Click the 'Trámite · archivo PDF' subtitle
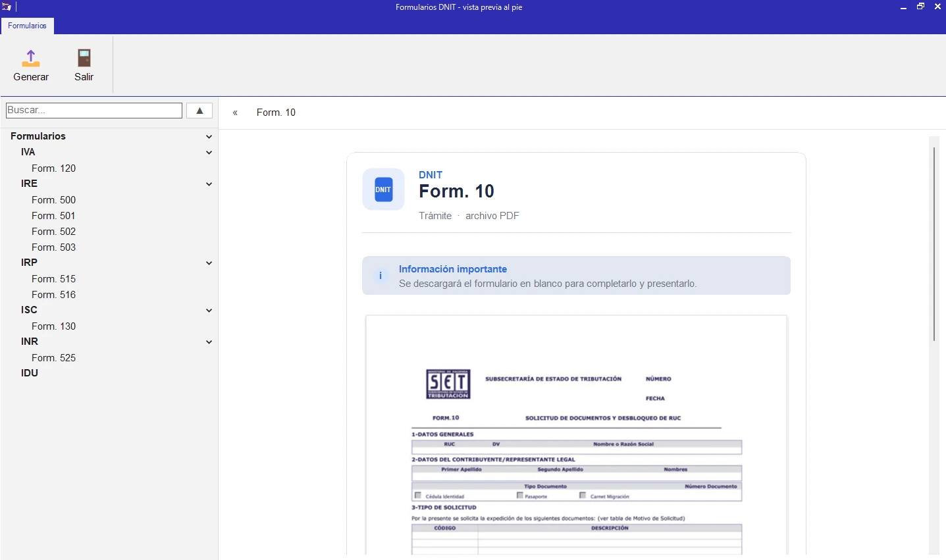 pos(469,216)
